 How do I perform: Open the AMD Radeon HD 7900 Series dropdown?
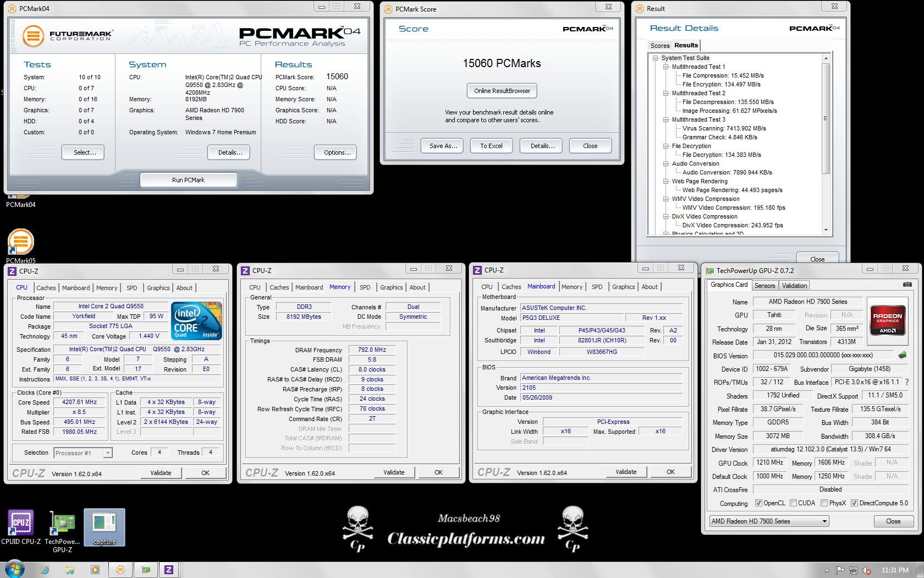(x=769, y=521)
